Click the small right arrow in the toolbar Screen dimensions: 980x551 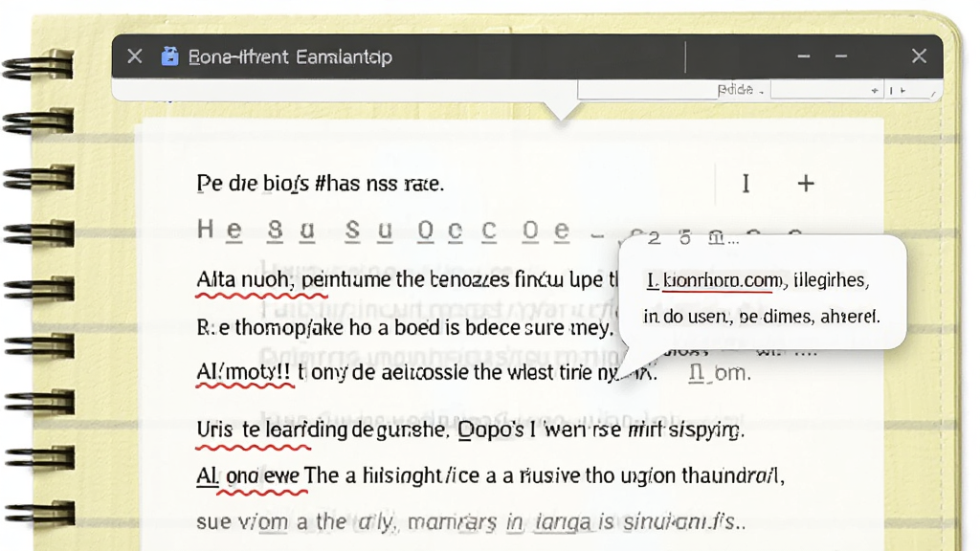903,91
